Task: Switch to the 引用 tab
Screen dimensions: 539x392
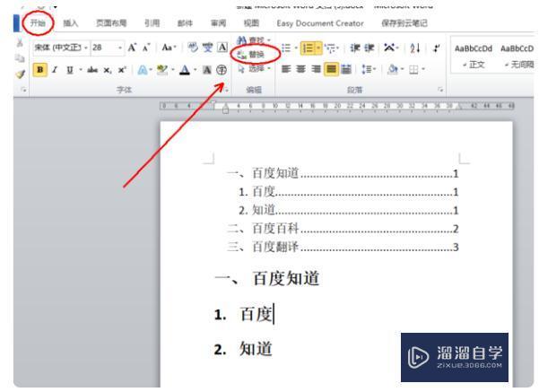Action: (152, 23)
